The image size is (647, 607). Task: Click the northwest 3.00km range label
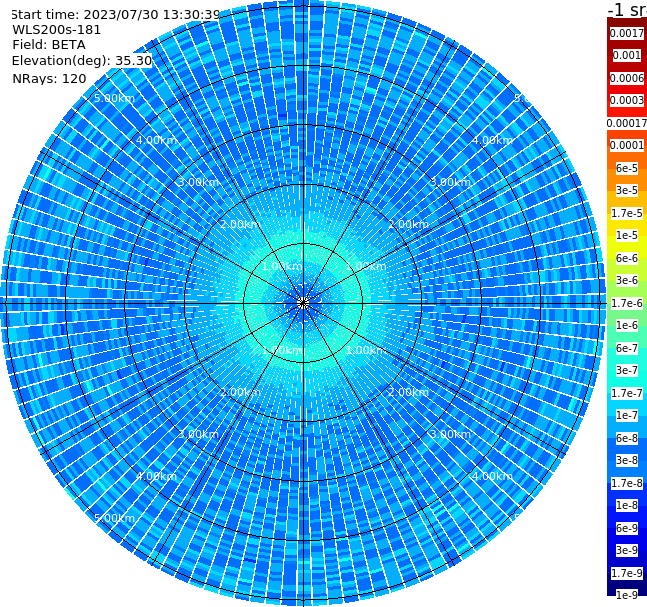point(198,182)
